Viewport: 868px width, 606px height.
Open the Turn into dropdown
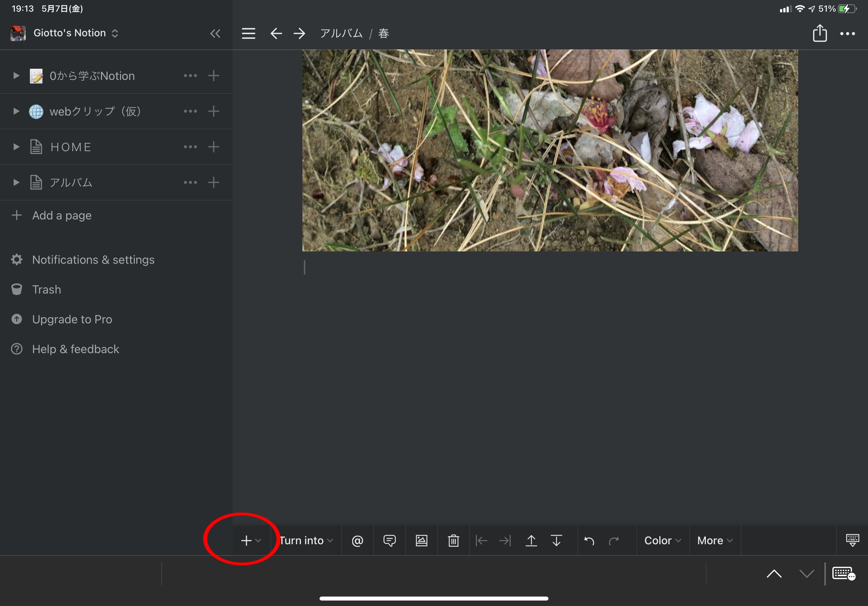coord(306,541)
